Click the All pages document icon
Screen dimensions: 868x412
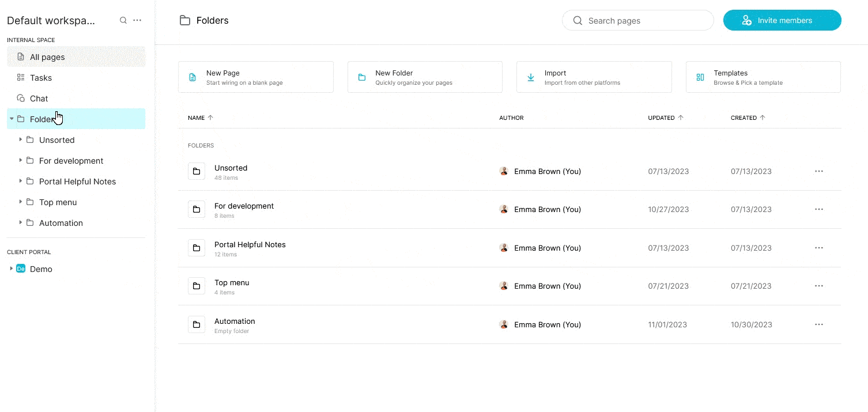point(21,57)
